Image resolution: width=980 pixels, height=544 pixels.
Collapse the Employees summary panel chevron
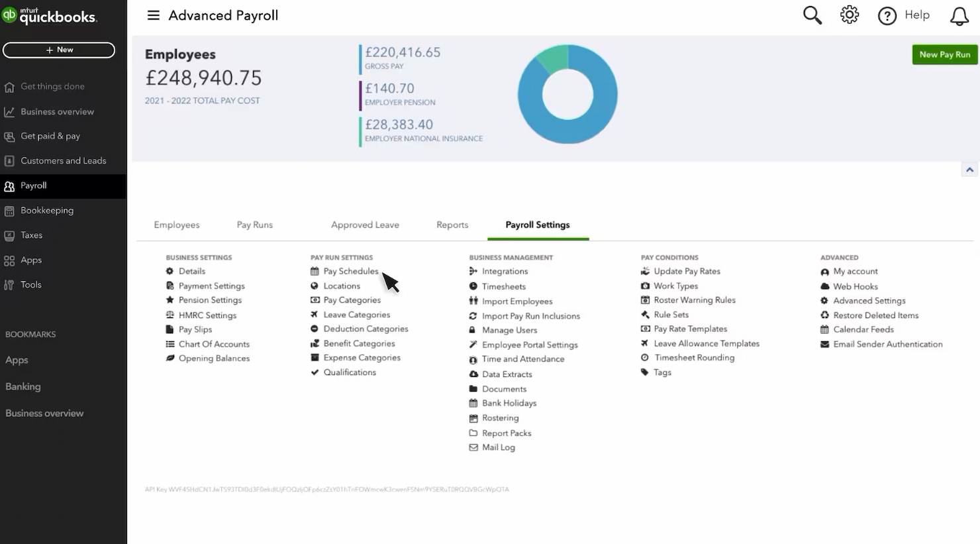[969, 170]
